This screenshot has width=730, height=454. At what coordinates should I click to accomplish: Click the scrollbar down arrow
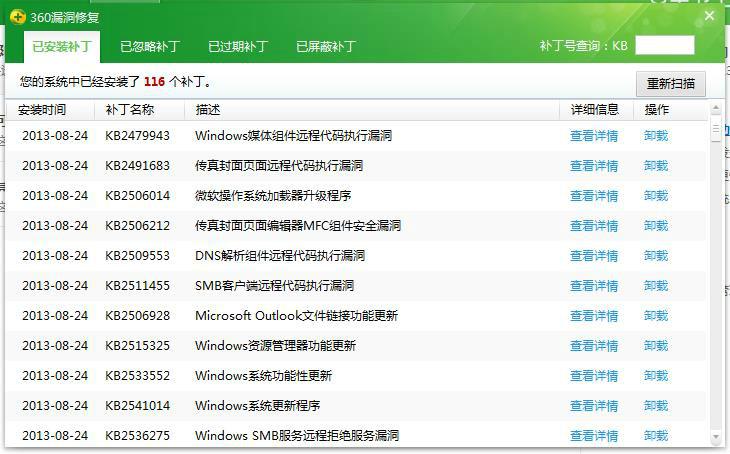tap(716, 437)
